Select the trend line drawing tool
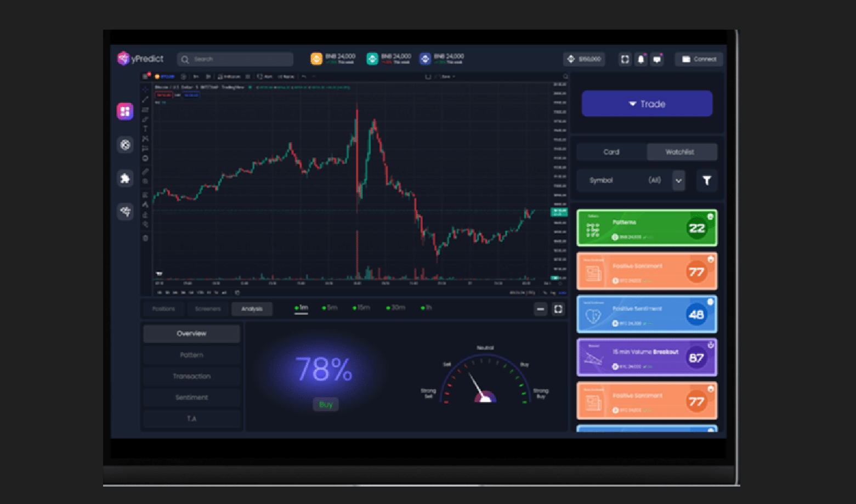 tap(145, 99)
